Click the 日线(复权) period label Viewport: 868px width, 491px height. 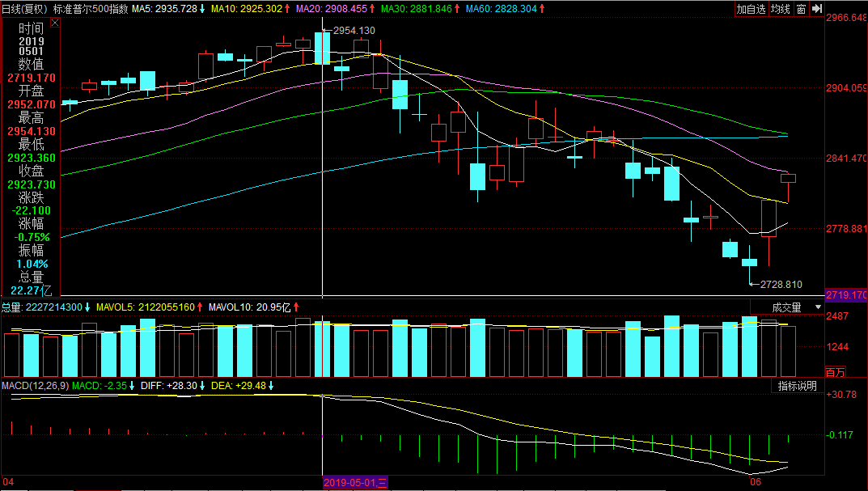[x=24, y=8]
